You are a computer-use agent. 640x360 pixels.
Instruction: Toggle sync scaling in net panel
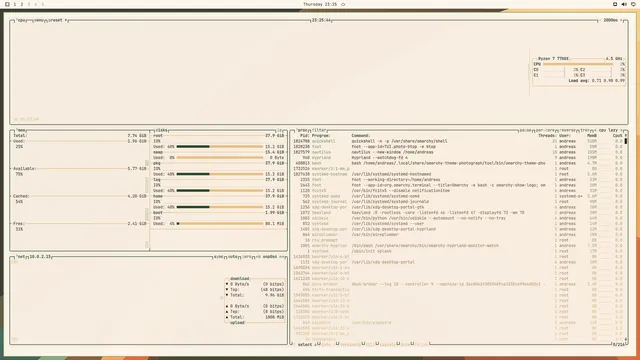coord(219,257)
